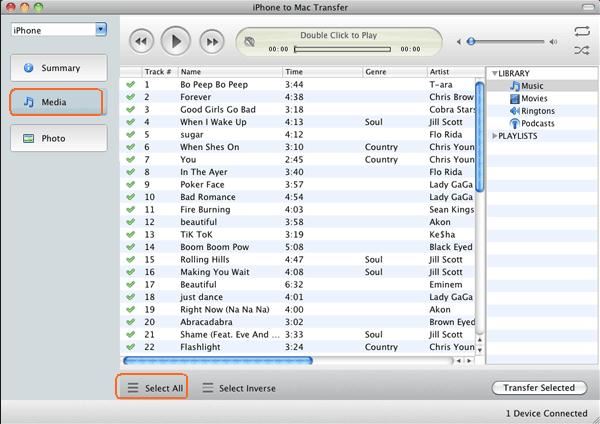The width and height of the screenshot is (600, 424).
Task: Click the vertical scrollbar up arrow
Action: pyautogui.click(x=479, y=340)
